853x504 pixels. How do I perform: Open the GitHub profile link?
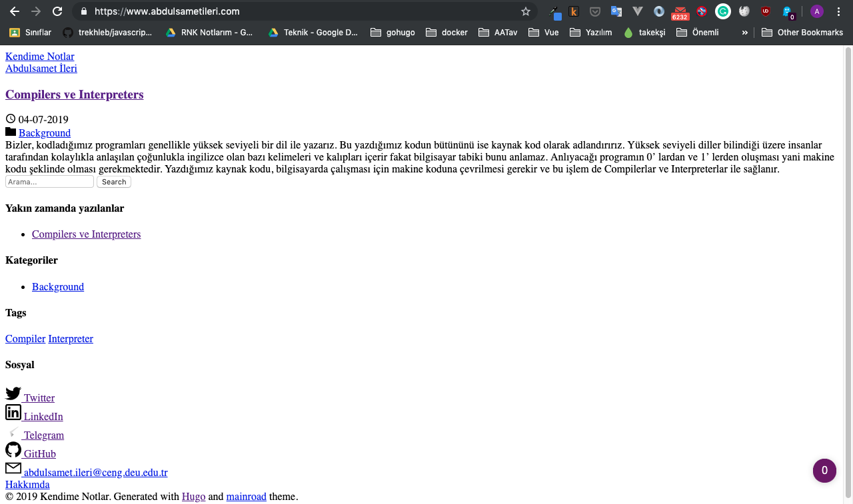(39, 453)
